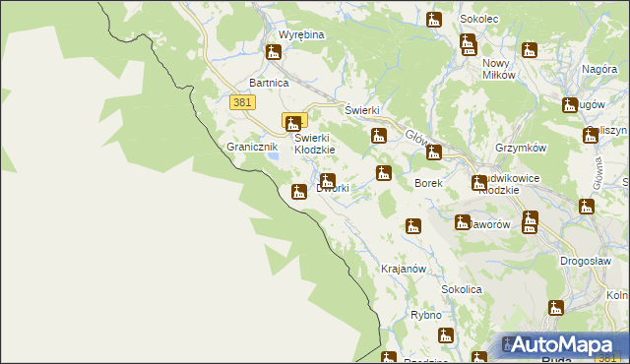Click the Sokolec place label
This screenshot has width=630, height=364.
479,20
